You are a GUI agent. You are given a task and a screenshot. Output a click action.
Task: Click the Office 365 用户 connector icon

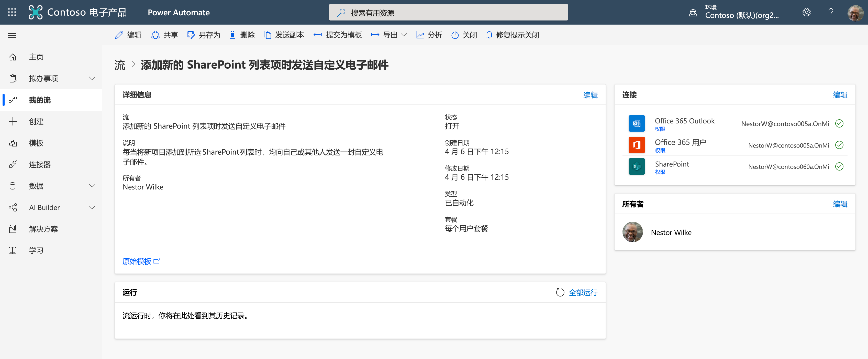click(x=637, y=145)
